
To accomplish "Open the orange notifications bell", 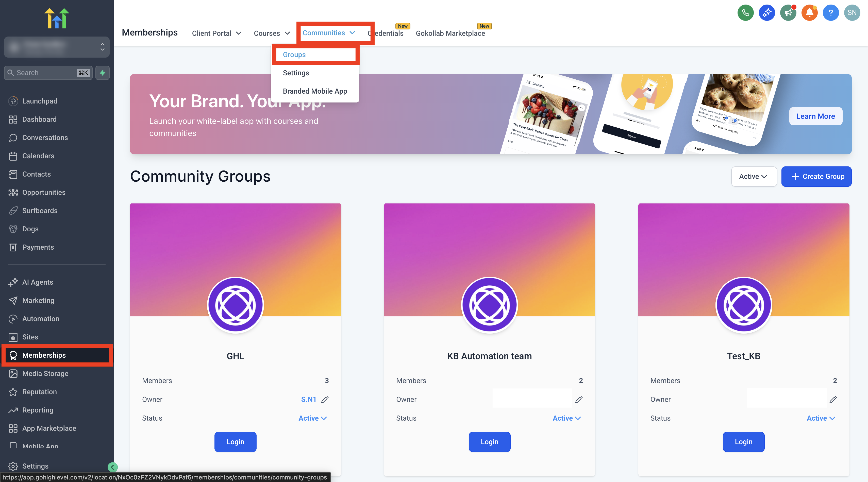I will 809,12.
